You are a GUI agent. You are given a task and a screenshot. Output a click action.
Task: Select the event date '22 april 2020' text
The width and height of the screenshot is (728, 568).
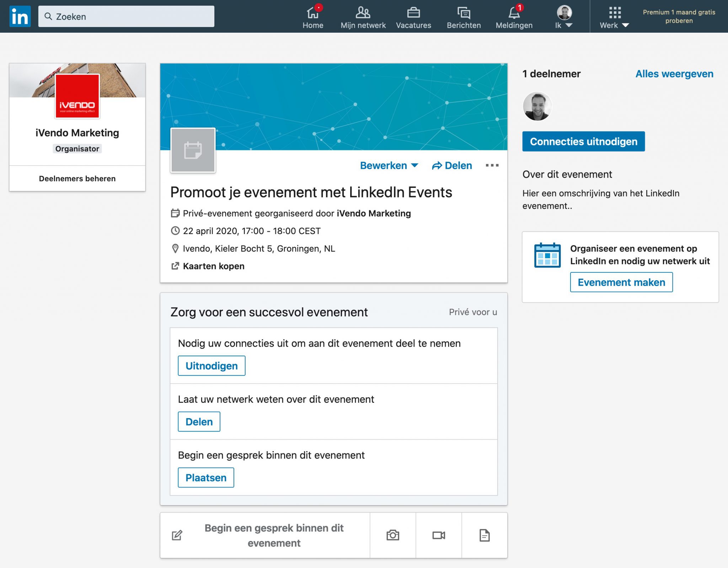[210, 231]
